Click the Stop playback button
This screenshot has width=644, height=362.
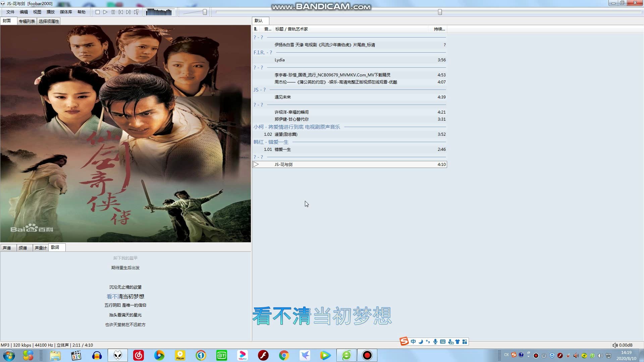point(98,12)
